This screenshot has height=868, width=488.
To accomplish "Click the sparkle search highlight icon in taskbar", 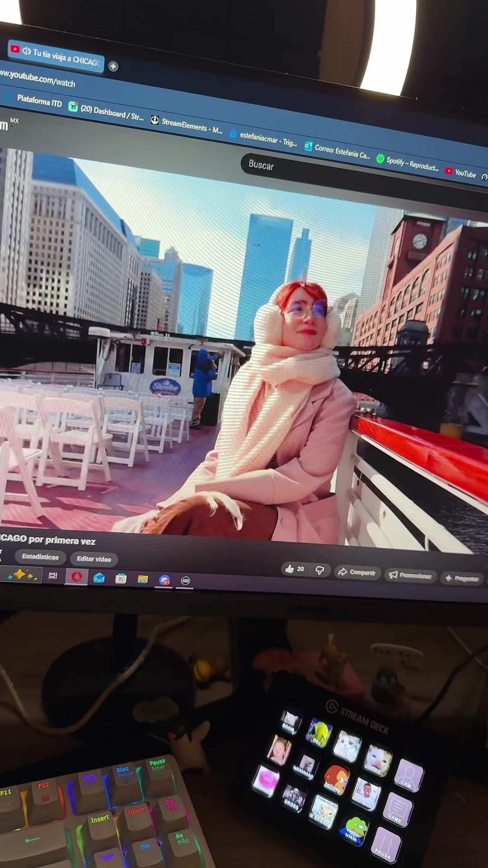I will [21, 575].
